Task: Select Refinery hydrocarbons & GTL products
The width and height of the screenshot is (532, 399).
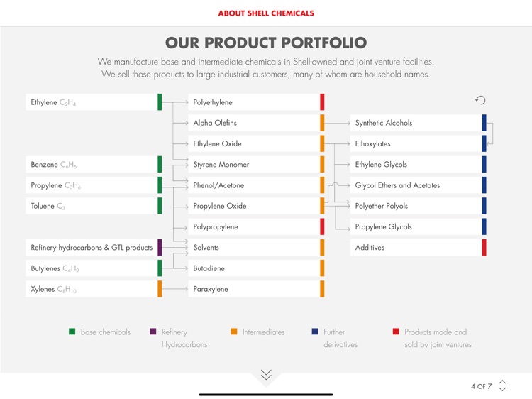Action: point(92,248)
